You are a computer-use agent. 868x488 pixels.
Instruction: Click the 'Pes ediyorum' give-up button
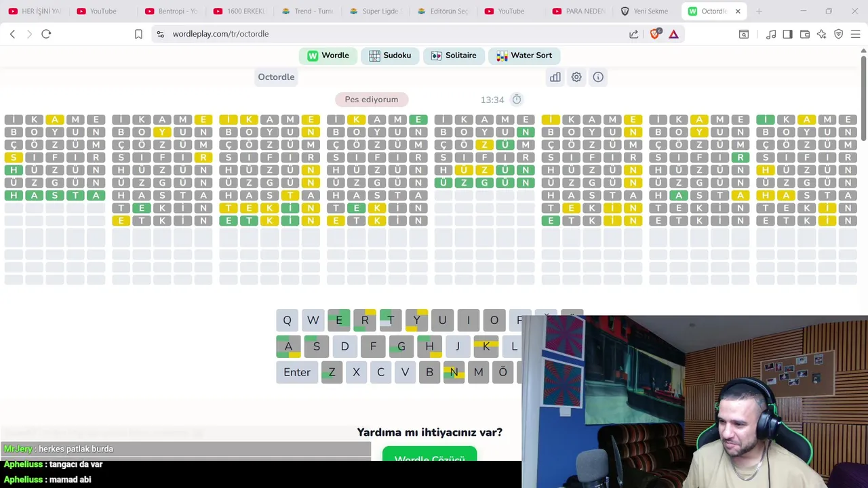(372, 100)
